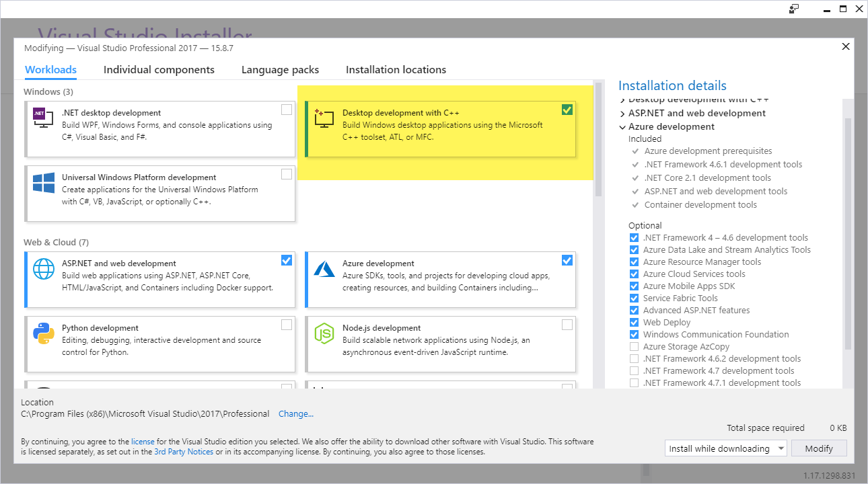The width and height of the screenshot is (868, 484).
Task: Uncheck Web Deploy option
Action: [634, 323]
